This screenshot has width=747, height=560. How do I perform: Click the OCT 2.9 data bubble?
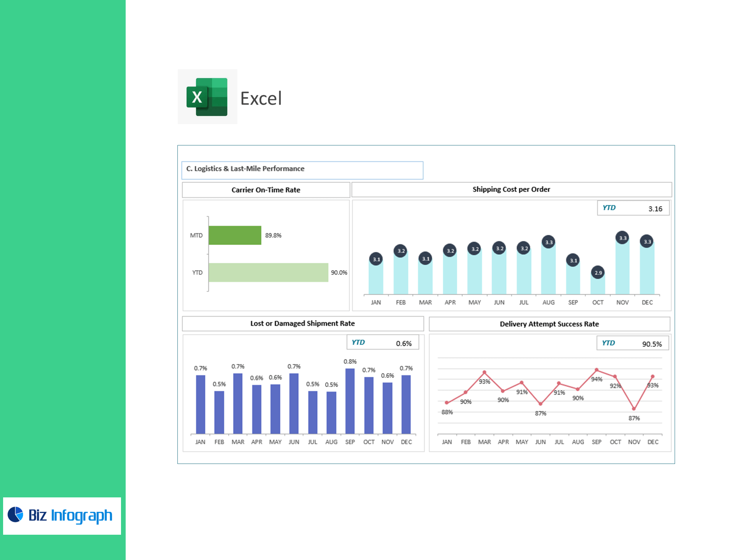click(598, 272)
